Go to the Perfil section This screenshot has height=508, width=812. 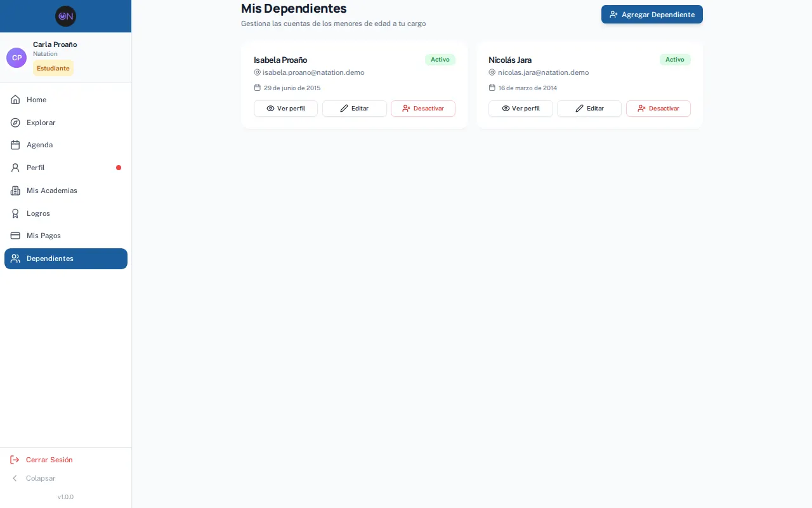(66, 168)
